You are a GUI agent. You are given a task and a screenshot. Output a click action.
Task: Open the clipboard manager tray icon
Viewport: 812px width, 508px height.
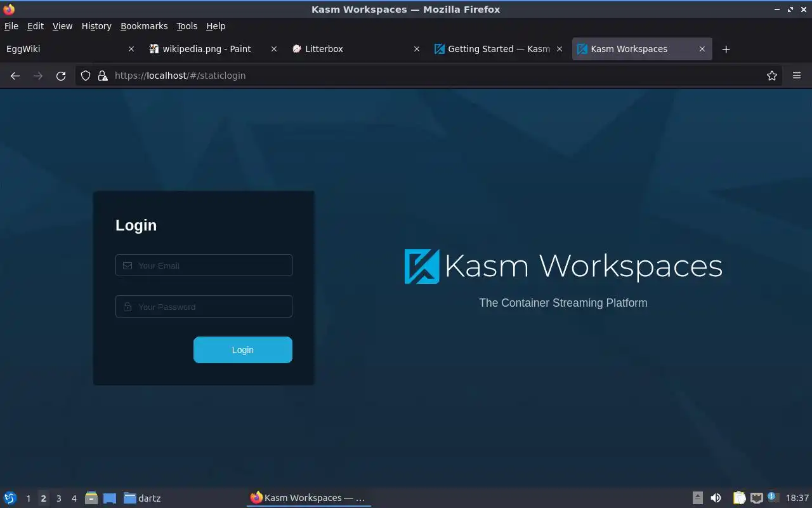pos(739,498)
